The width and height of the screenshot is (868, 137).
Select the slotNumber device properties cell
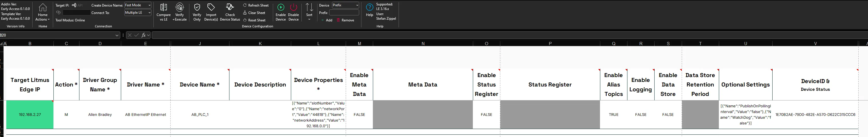click(318, 114)
